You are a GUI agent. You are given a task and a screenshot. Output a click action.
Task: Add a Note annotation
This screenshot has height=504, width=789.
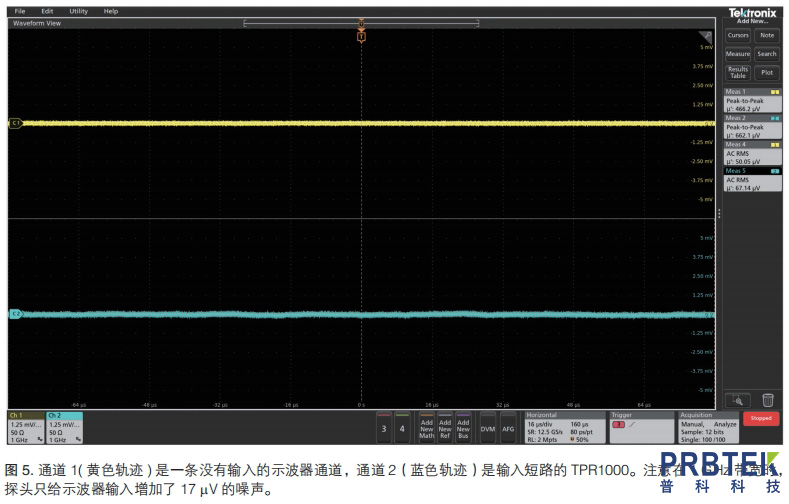(766, 35)
